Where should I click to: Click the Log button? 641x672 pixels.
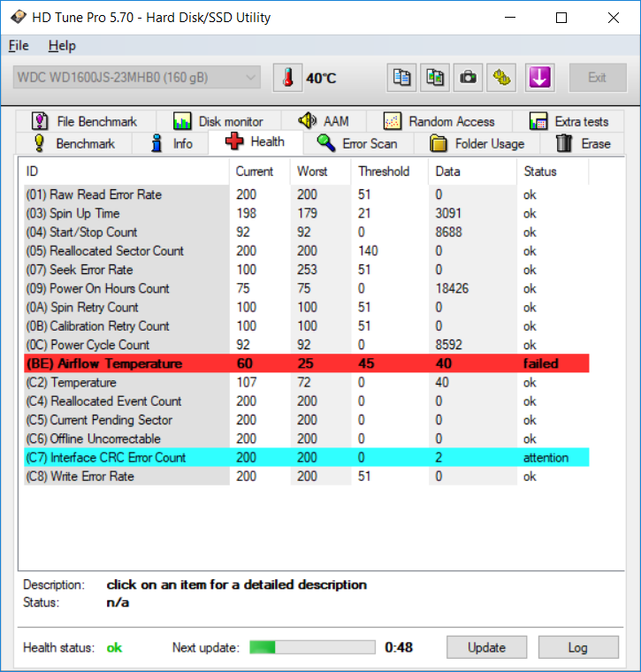point(578,647)
